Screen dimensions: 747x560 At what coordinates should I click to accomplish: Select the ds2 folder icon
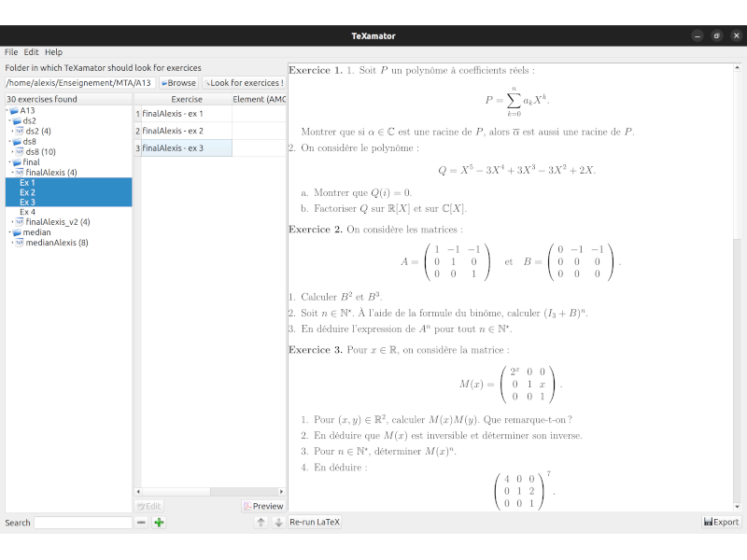click(x=17, y=121)
